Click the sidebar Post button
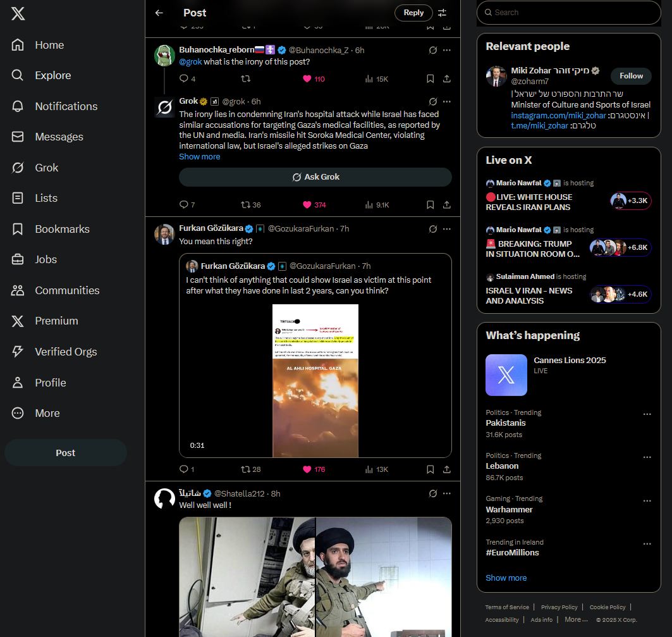Image resolution: width=672 pixels, height=637 pixels. coord(66,452)
